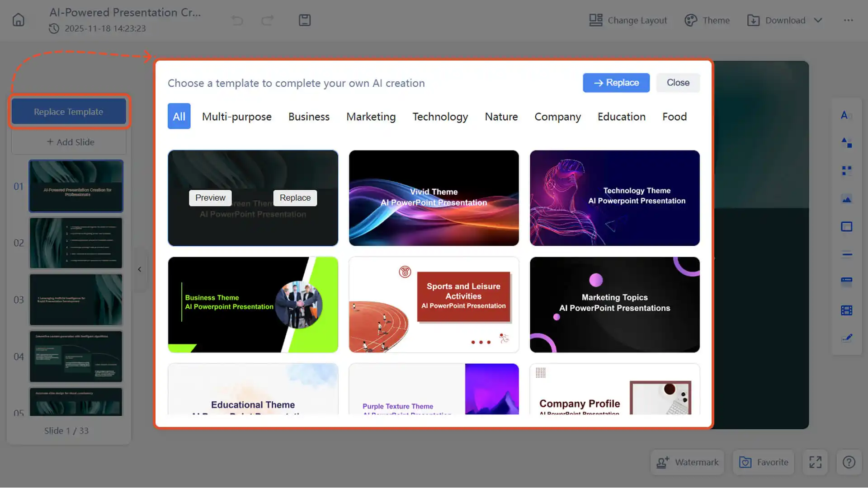The height and width of the screenshot is (488, 868).
Task: Go to the home icon
Action: tap(18, 20)
